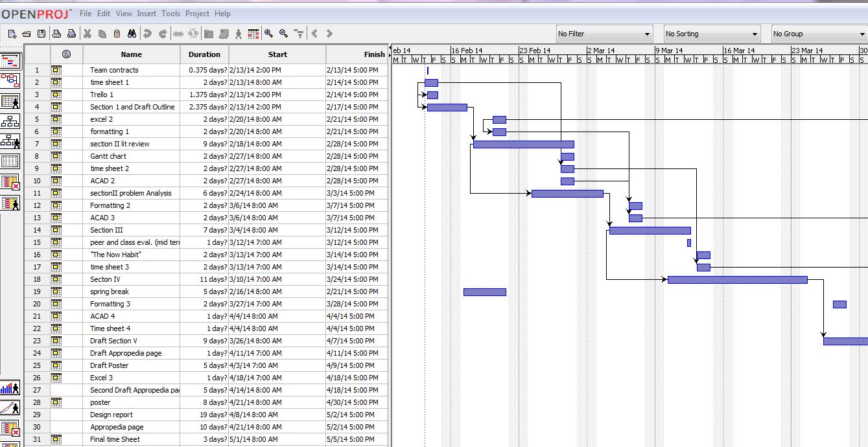Click the Undo arrow in the toolbar
This screenshot has height=447, width=868.
click(x=147, y=34)
